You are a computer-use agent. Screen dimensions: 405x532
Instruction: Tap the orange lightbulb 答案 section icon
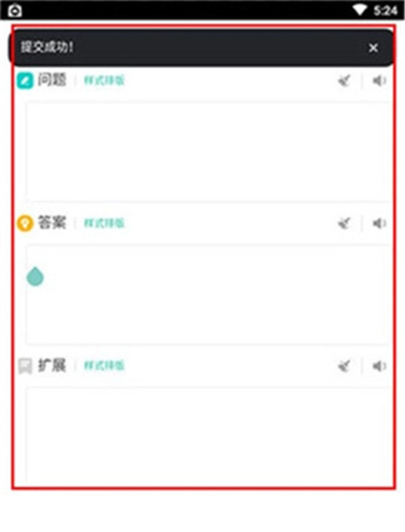point(25,223)
